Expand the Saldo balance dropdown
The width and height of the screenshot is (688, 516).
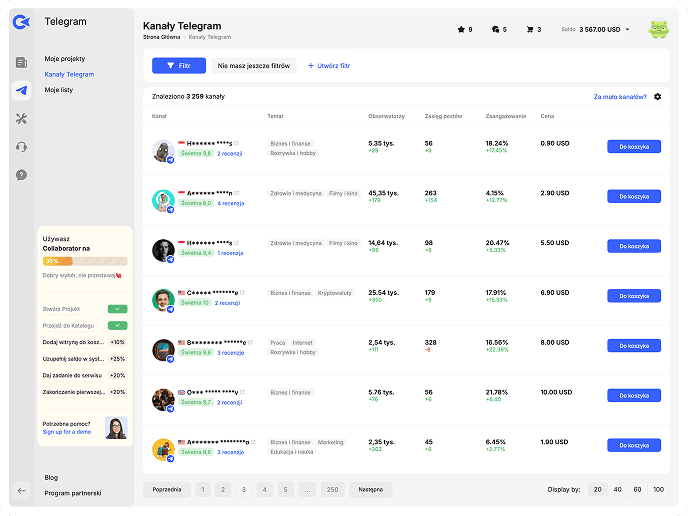[x=627, y=30]
